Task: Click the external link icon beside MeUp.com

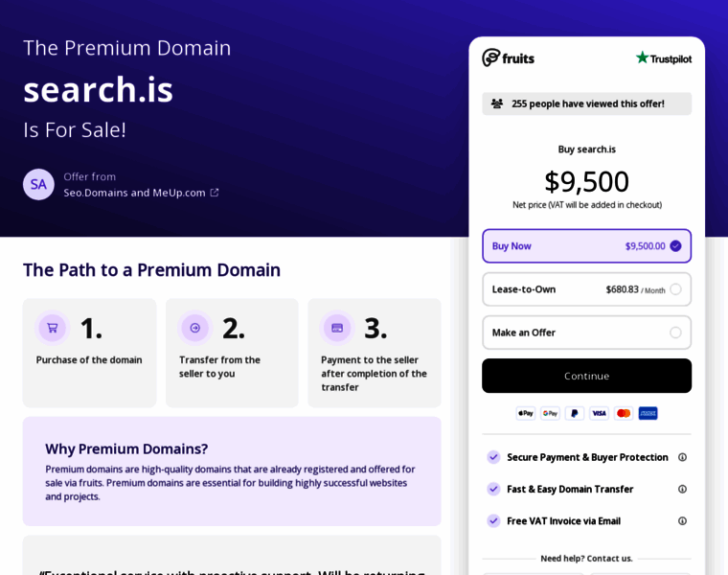Action: tap(215, 193)
